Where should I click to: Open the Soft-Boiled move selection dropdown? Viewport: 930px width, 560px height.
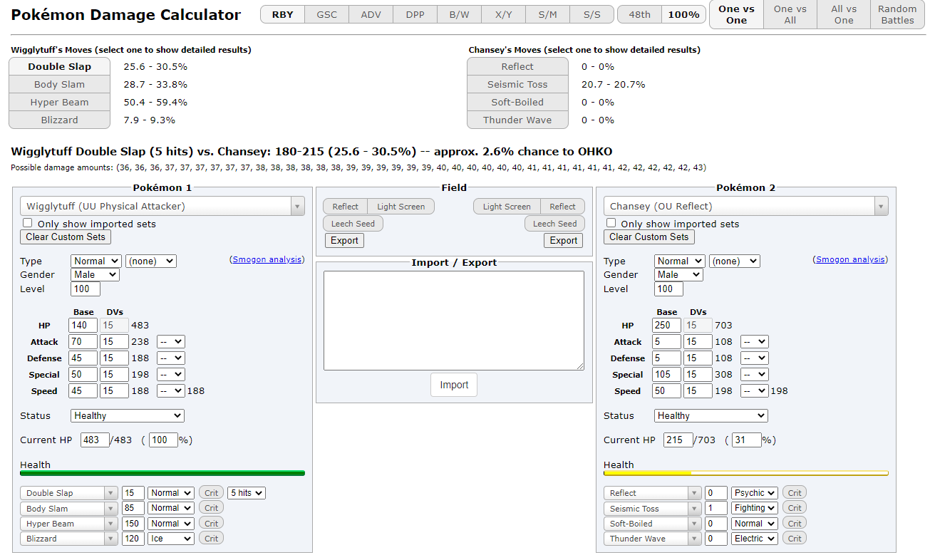coord(652,524)
